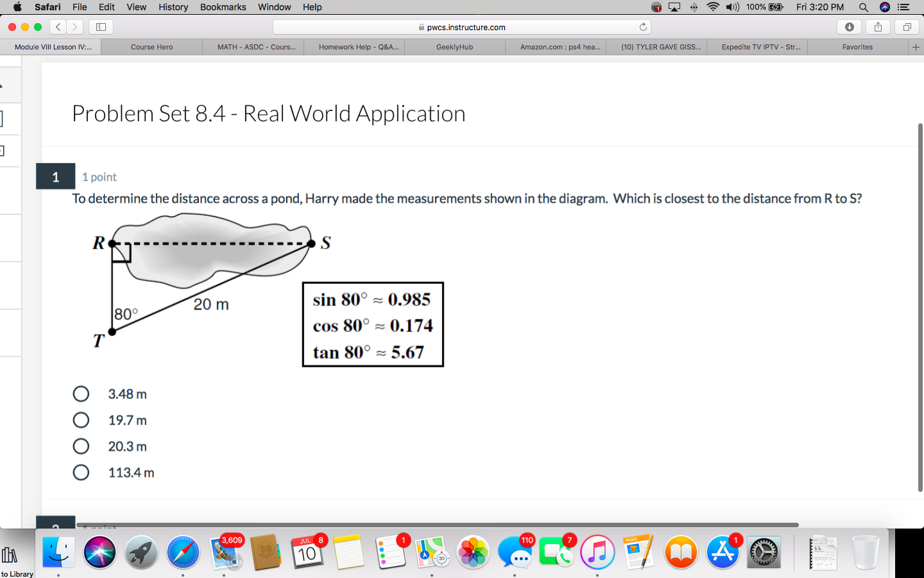Open the volume menu in the menu bar
The height and width of the screenshot is (578, 924).
click(x=732, y=7)
